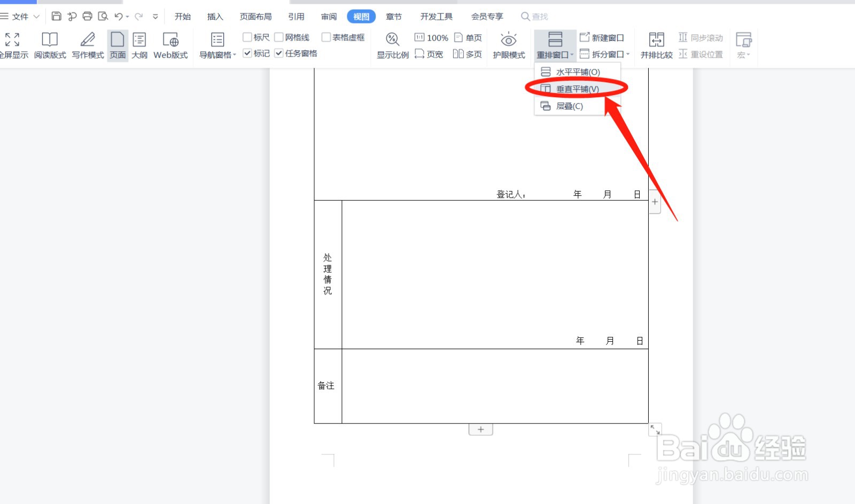
Task: Open the 宏 macro dropdown
Action: [743, 45]
